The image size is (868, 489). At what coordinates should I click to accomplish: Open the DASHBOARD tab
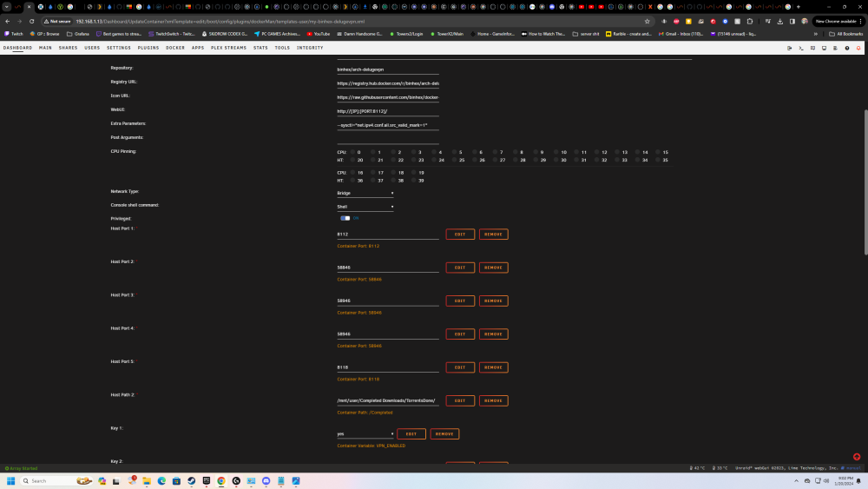tap(17, 48)
